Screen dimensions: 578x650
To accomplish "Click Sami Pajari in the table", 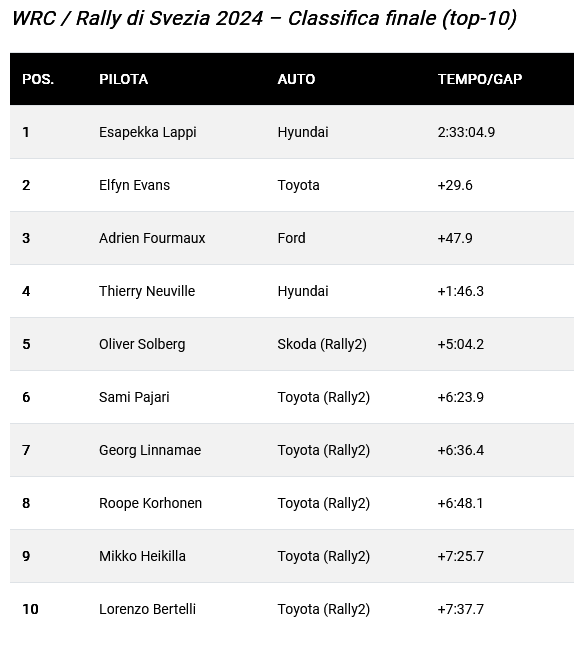I will (x=134, y=397).
